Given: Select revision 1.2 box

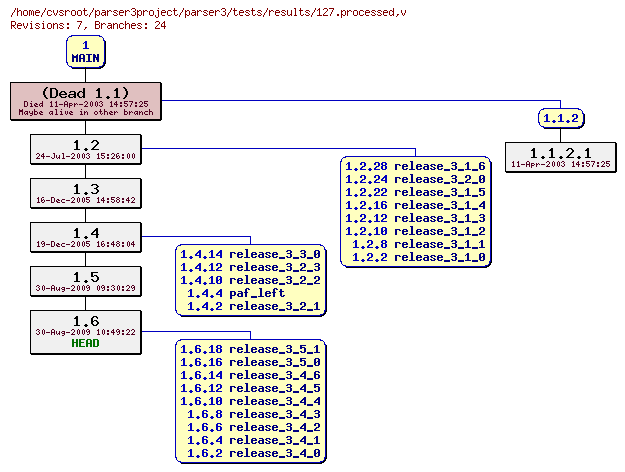Looking at the screenshot, I should (86, 149).
